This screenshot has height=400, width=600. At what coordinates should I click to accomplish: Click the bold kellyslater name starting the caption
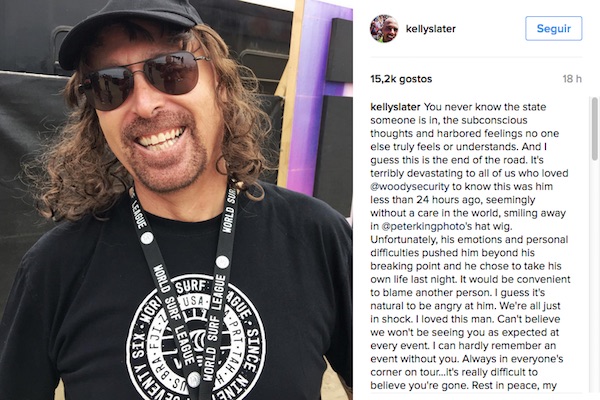click(395, 107)
